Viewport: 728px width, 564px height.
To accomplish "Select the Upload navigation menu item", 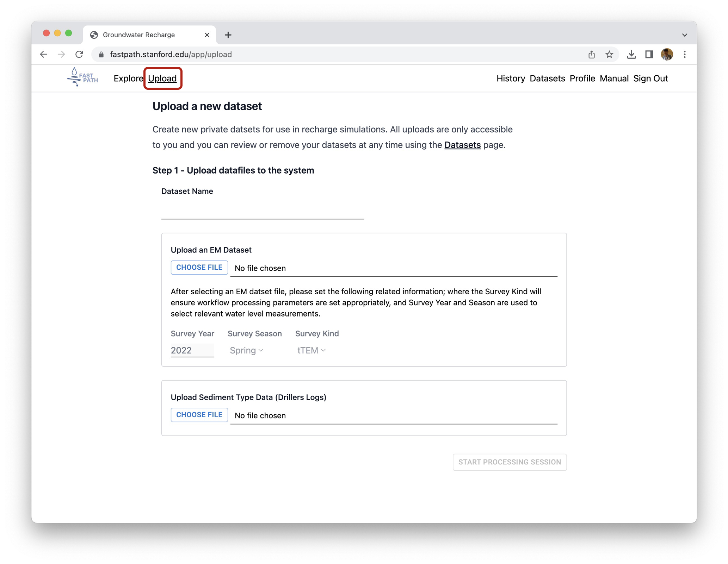I will 162,78.
